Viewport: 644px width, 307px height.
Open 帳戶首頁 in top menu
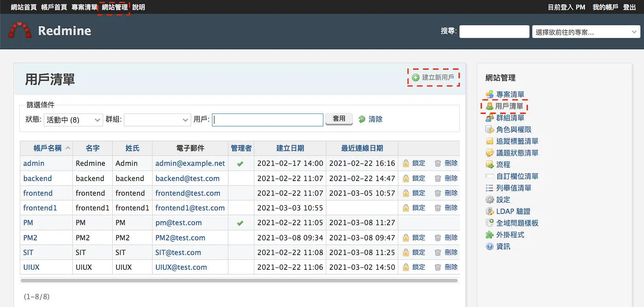(54, 7)
